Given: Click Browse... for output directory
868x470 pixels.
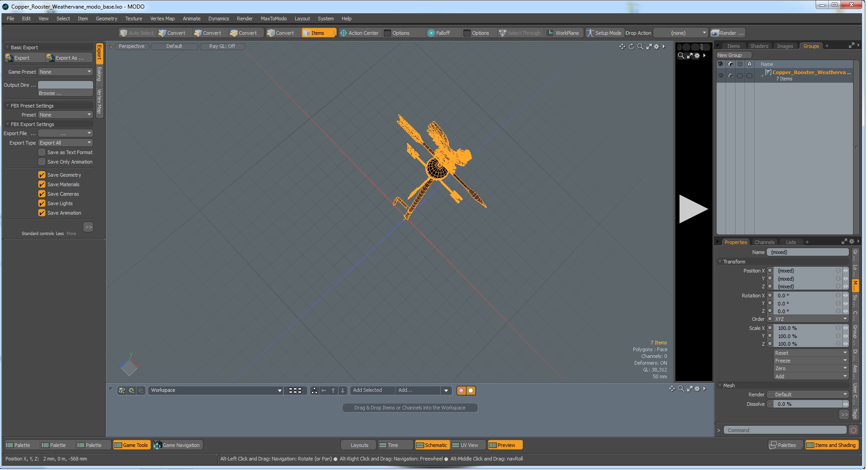Looking at the screenshot, I should pyautogui.click(x=66, y=93).
